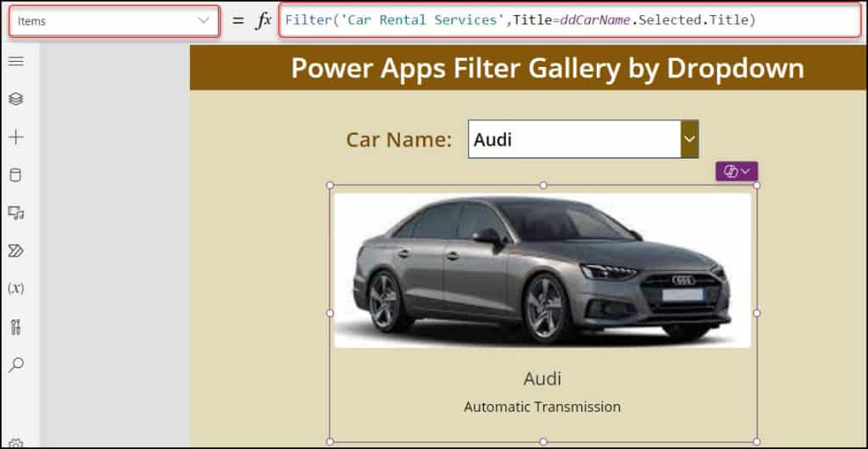Click inside the Filter formula bar
Screen dimensions: 868x449
(570, 20)
